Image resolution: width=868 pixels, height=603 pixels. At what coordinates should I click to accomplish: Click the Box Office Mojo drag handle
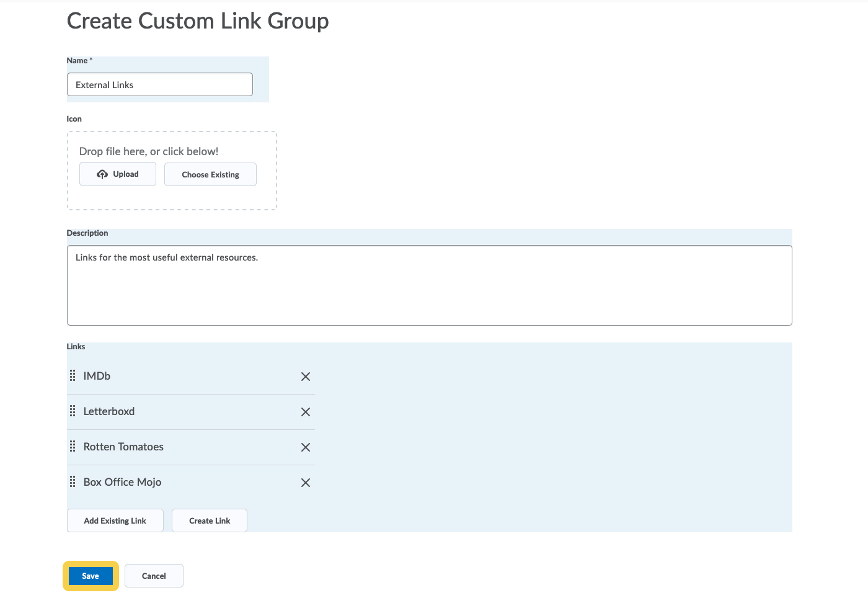point(73,482)
